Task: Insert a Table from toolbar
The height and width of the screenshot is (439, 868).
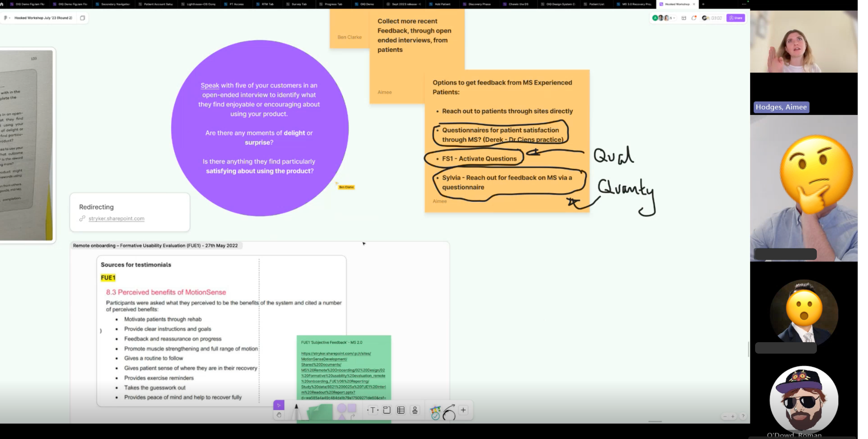Action: pyautogui.click(x=401, y=410)
